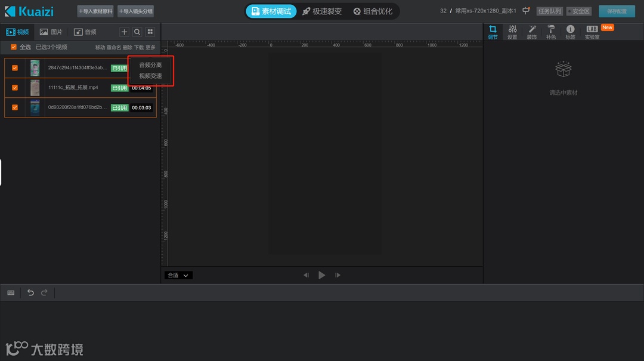
Task: Open the 实验室 LAB panel
Action: tap(592, 32)
